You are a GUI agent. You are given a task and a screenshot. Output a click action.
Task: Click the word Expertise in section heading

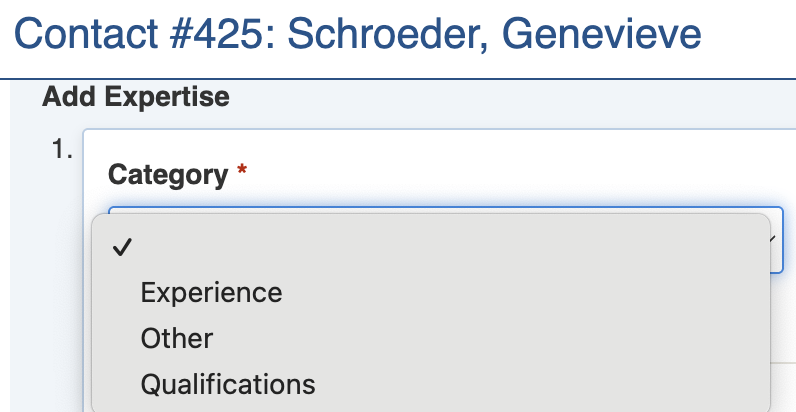(x=167, y=97)
